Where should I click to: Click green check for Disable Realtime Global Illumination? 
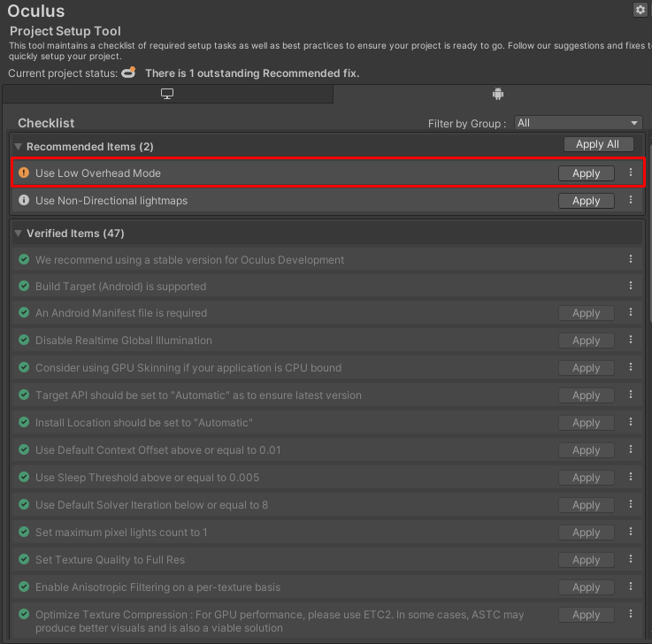(x=24, y=341)
